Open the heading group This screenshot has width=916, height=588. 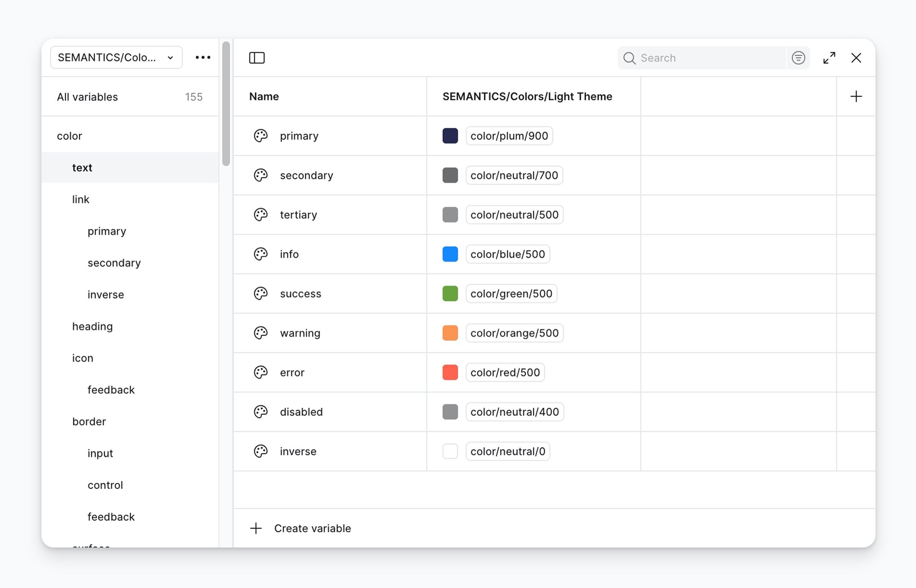130,326
